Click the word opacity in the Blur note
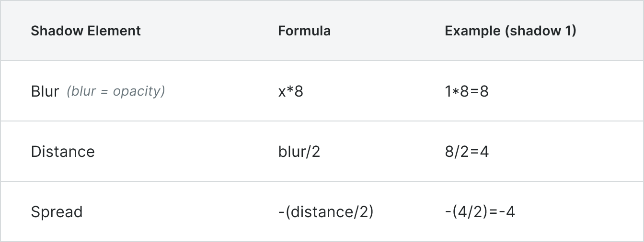Viewport: 644px width, 242px height. (137, 91)
